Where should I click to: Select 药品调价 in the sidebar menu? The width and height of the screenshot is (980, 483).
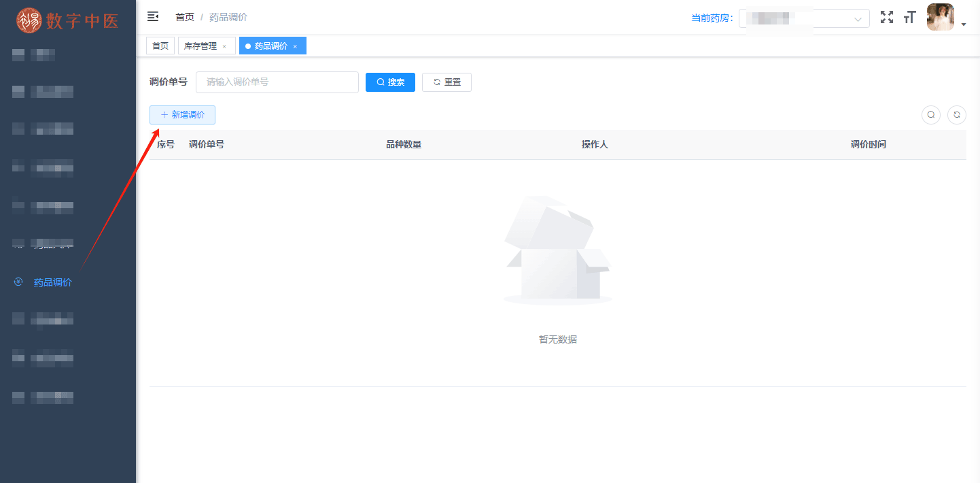(x=52, y=282)
